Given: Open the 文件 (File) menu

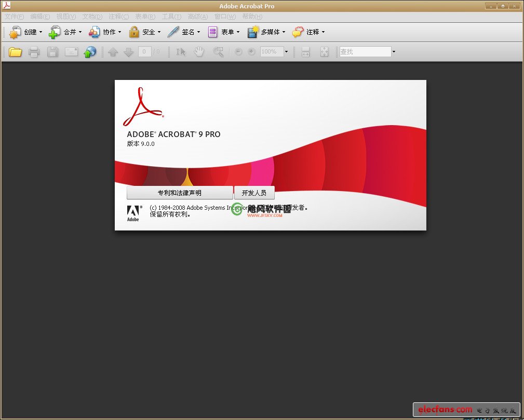Looking at the screenshot, I should coord(14,17).
